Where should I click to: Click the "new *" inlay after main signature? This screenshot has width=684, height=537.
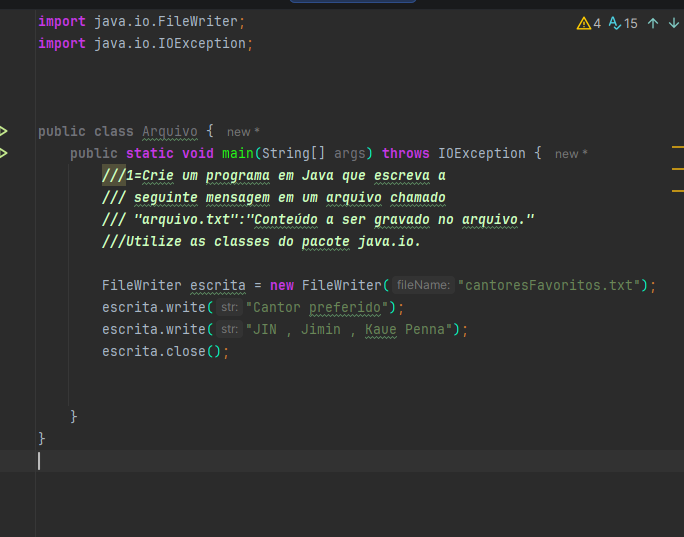point(571,154)
